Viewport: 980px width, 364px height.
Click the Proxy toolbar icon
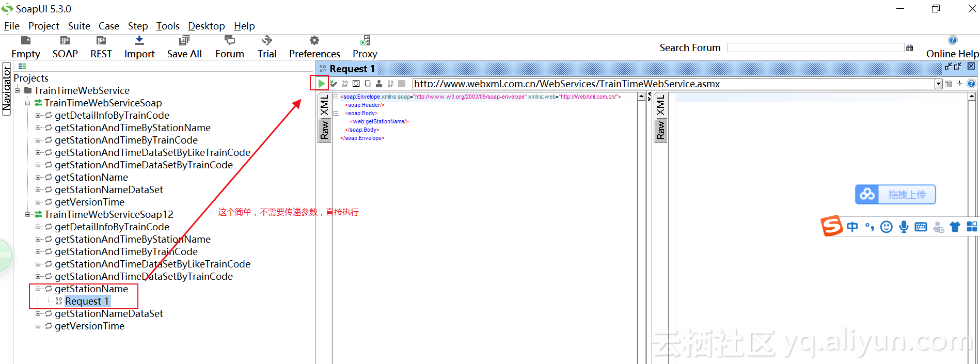tap(365, 41)
